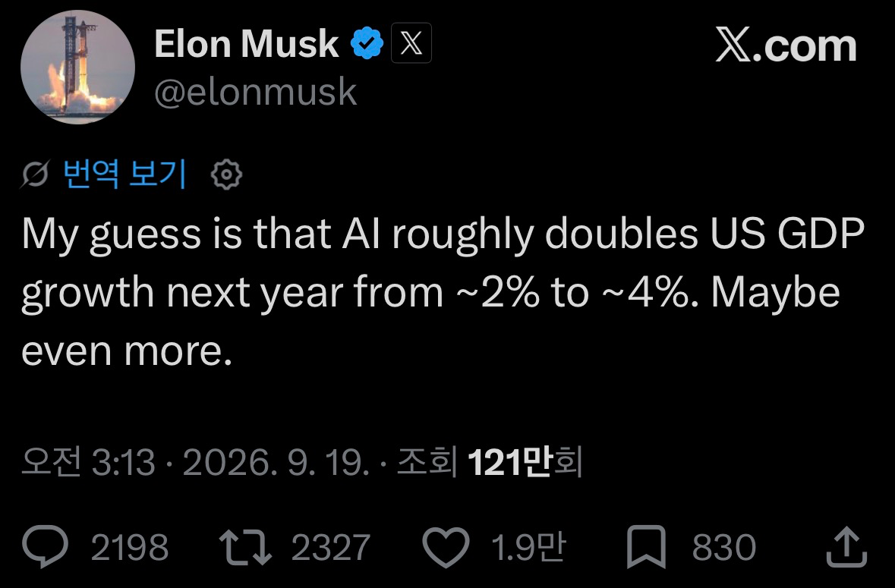Viewport: 895px width, 588px height.
Task: Open the translation settings gear icon
Action: pos(227,175)
